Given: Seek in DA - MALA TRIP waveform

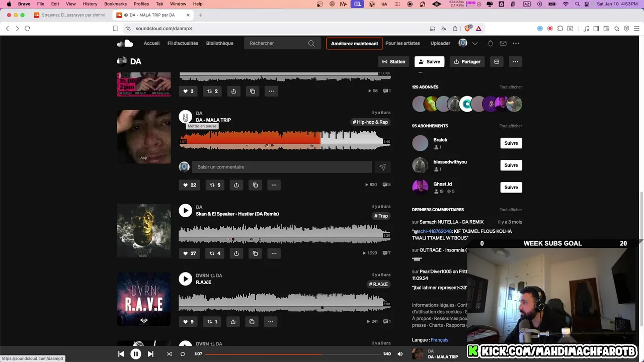Looking at the screenshot, I should (x=285, y=140).
